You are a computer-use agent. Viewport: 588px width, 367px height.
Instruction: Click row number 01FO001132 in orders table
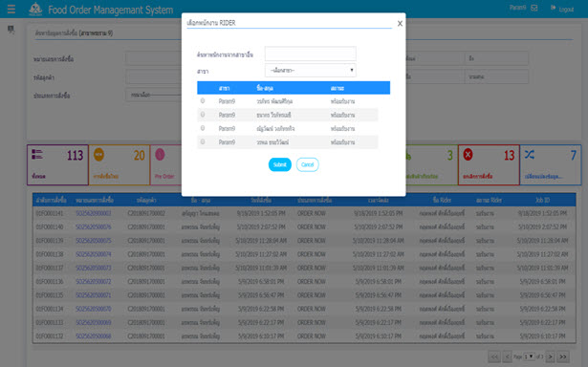coord(50,336)
